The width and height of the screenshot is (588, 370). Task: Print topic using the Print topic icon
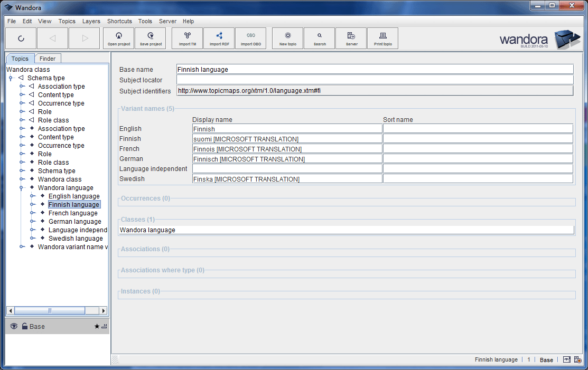coord(382,38)
